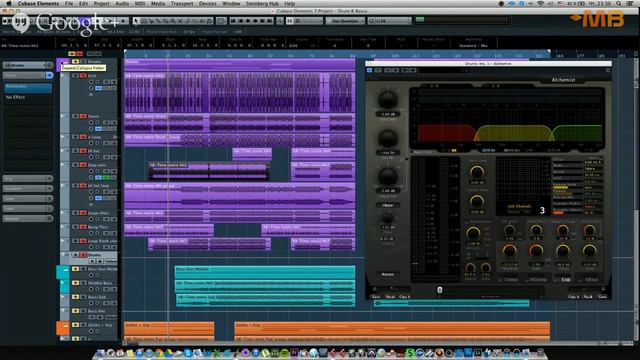Click Bypass button in Alchemist plugin
Image resolution: width=640 pixels, height=360 pixels.
click(387, 274)
